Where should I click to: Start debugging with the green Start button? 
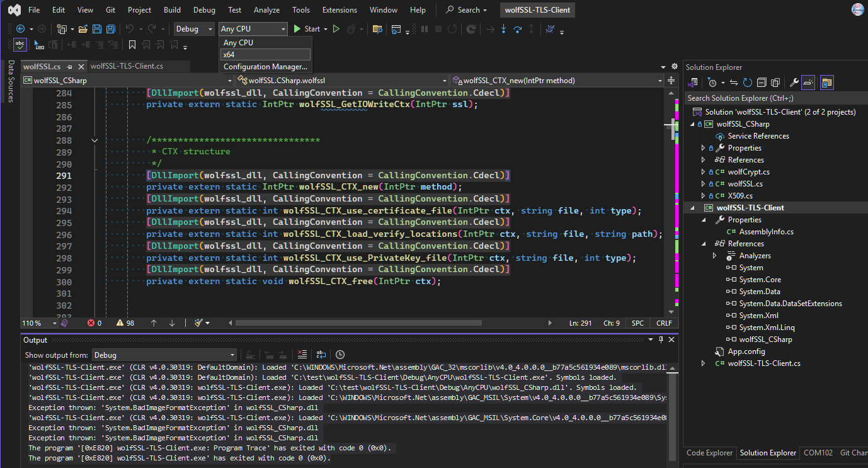[308, 29]
